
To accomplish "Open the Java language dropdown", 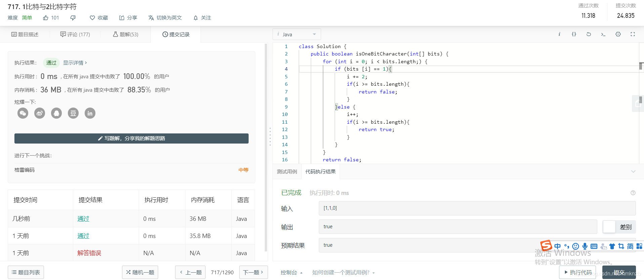I will click(297, 34).
